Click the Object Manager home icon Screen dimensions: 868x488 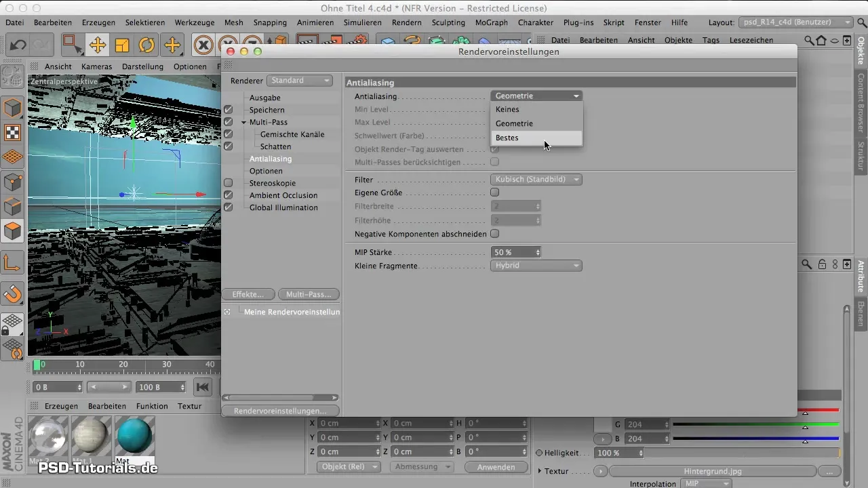(822, 40)
